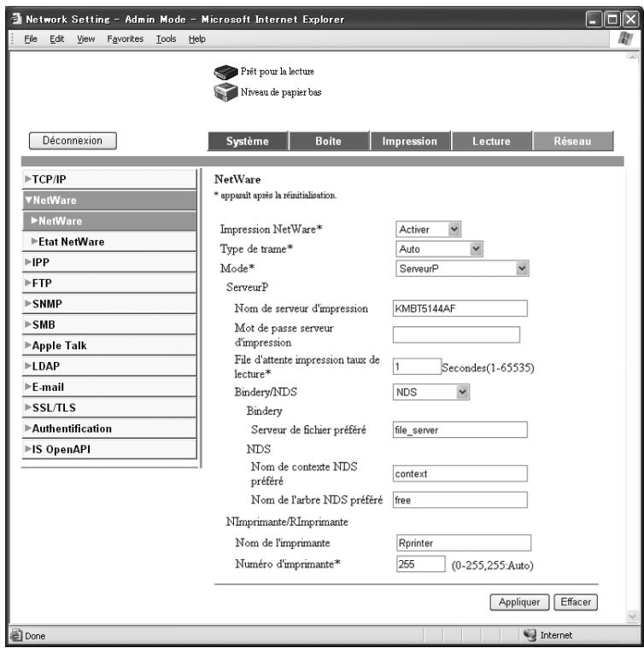Click the scanner status icon beside Prêt pour la lecture

coord(225,73)
